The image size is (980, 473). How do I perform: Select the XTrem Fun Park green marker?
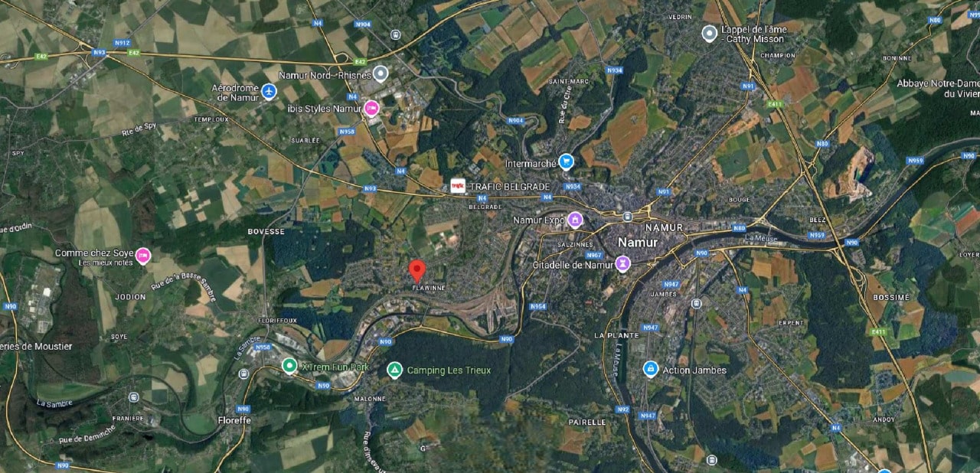(x=289, y=366)
